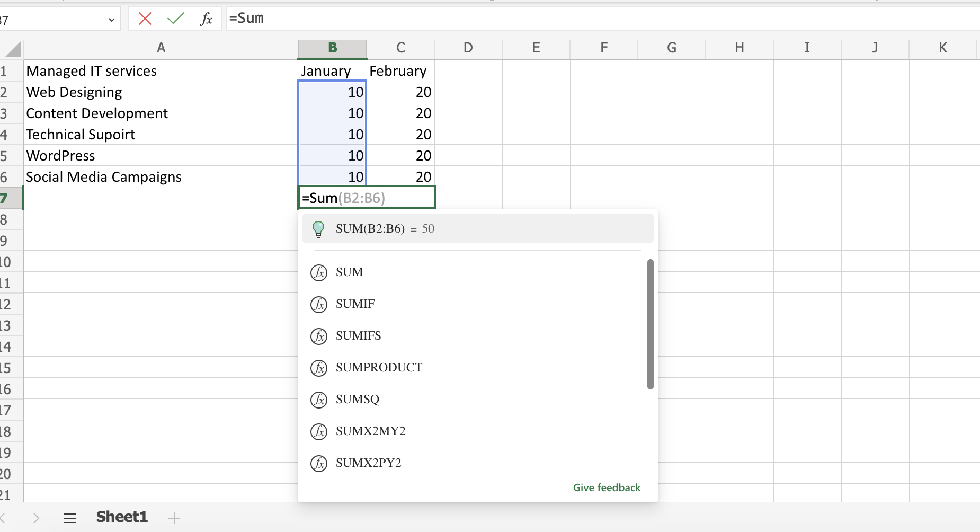Select row 7 header
980x532 pixels.
[11, 198]
